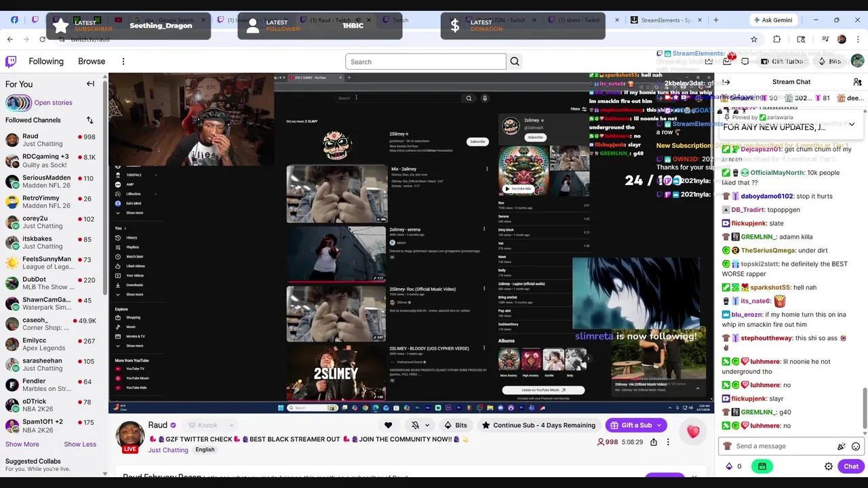Open Bits button in the top navigation

tap(831, 62)
